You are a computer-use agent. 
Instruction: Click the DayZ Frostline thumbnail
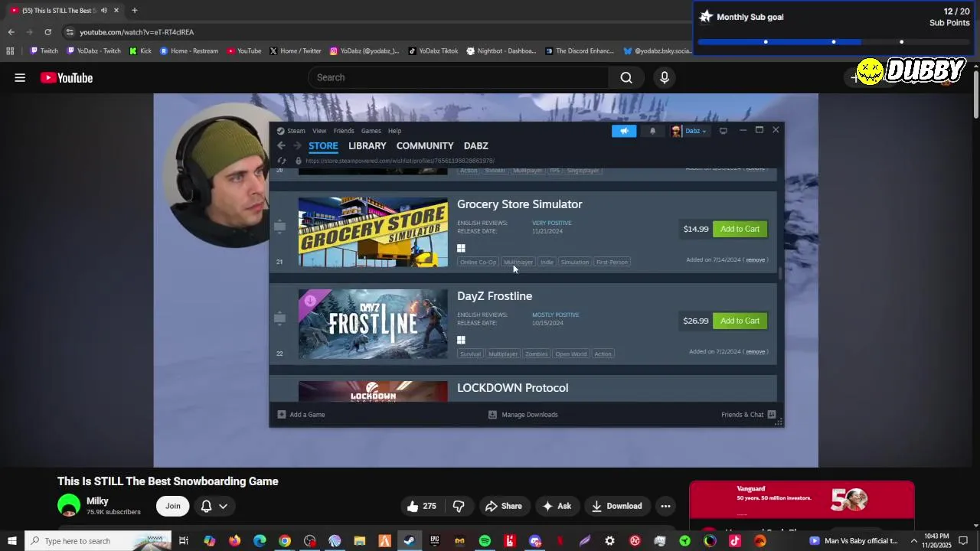point(373,324)
